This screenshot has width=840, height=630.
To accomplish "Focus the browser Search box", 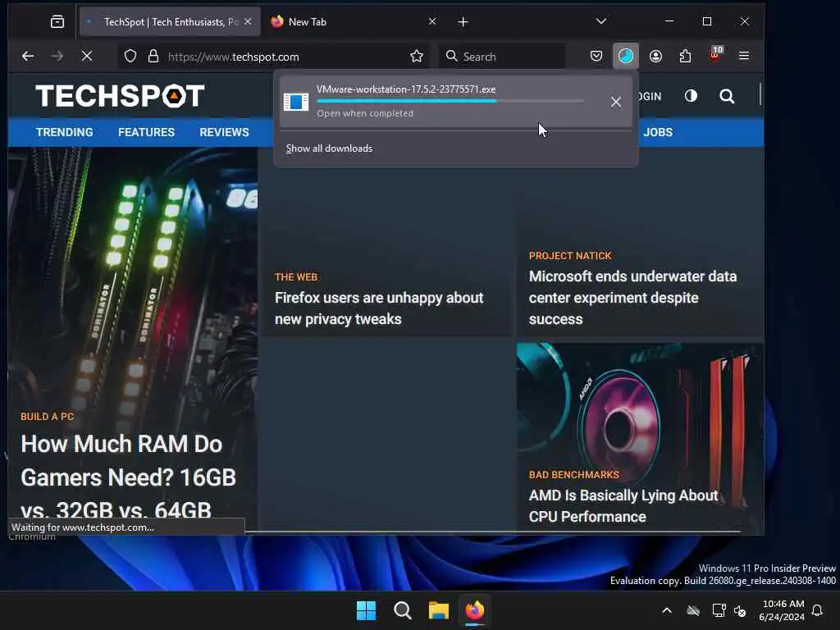I will 502,57.
